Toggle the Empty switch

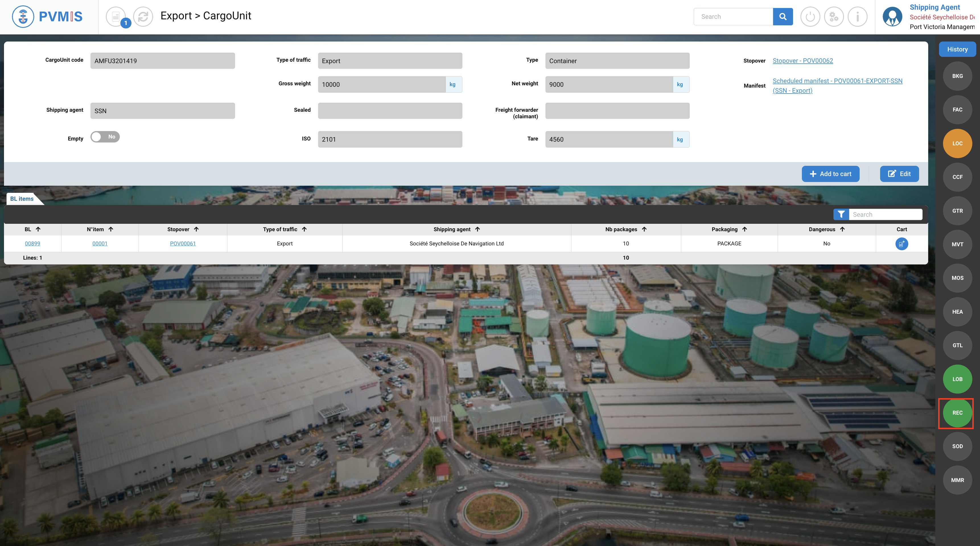point(105,137)
